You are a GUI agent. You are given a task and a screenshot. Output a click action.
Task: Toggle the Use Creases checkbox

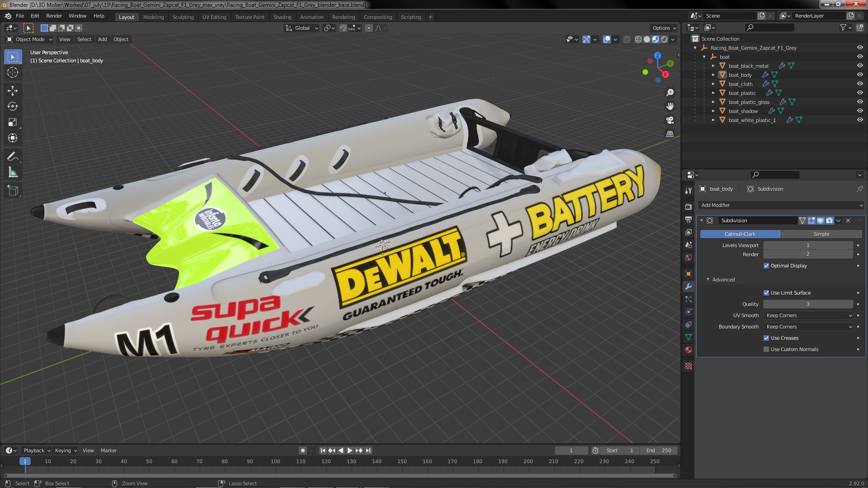(x=766, y=338)
